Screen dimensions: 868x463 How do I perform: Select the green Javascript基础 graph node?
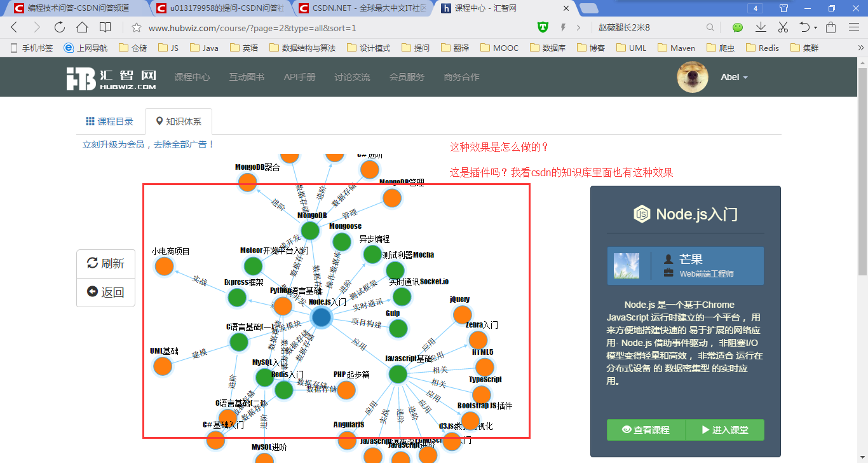click(x=398, y=374)
